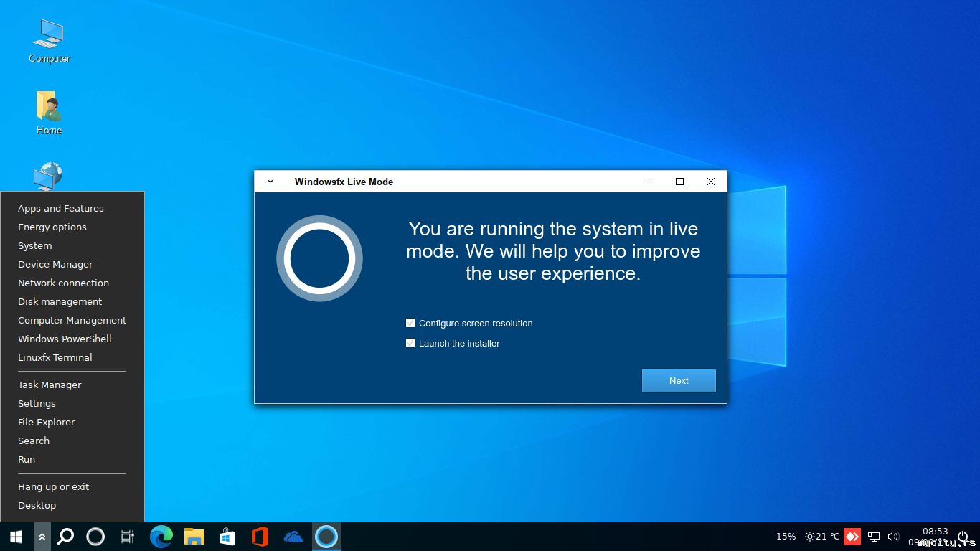Launch Microsoft Edge from the taskbar

pos(161,537)
